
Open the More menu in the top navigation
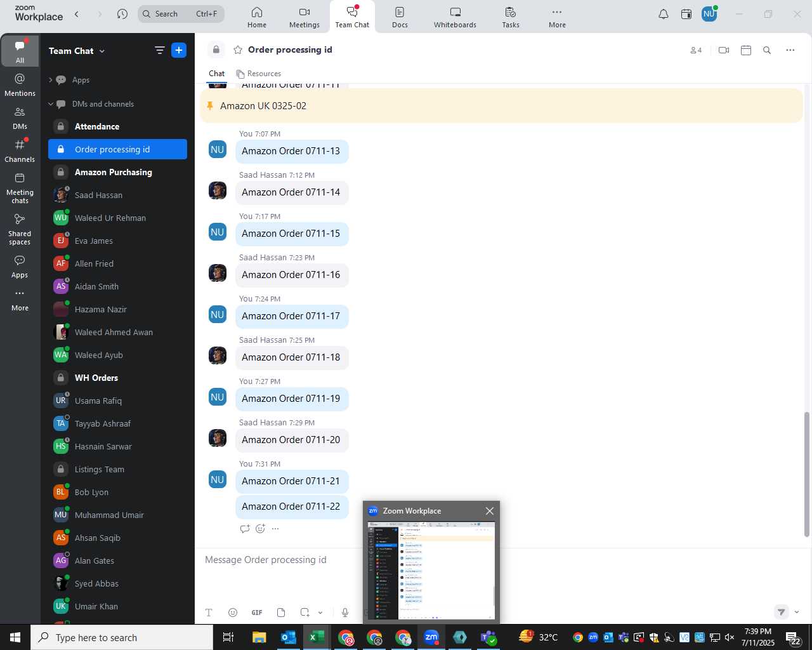tap(557, 17)
